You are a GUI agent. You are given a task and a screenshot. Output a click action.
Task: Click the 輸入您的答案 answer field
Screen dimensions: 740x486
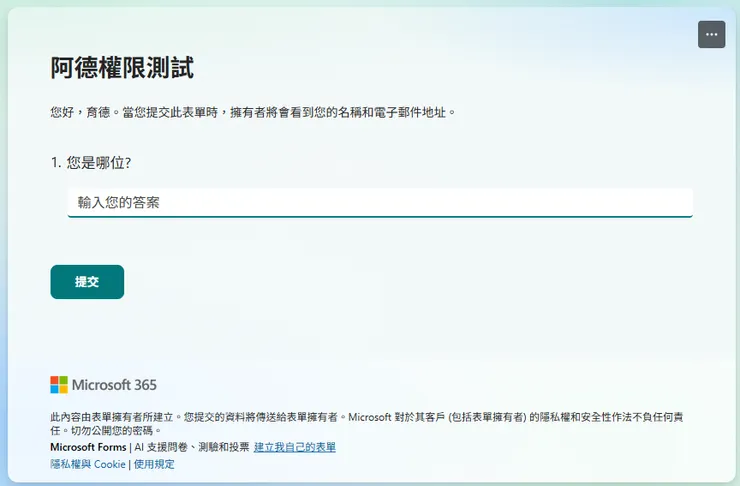click(380, 202)
